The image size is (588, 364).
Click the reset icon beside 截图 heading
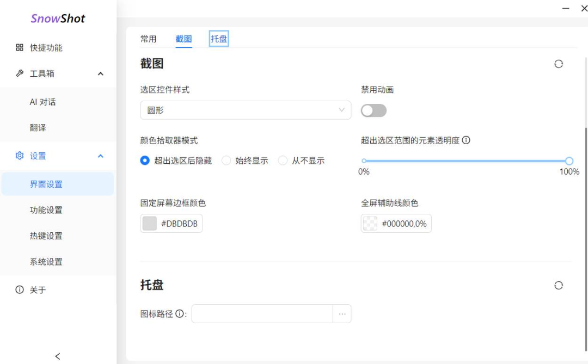tap(559, 64)
